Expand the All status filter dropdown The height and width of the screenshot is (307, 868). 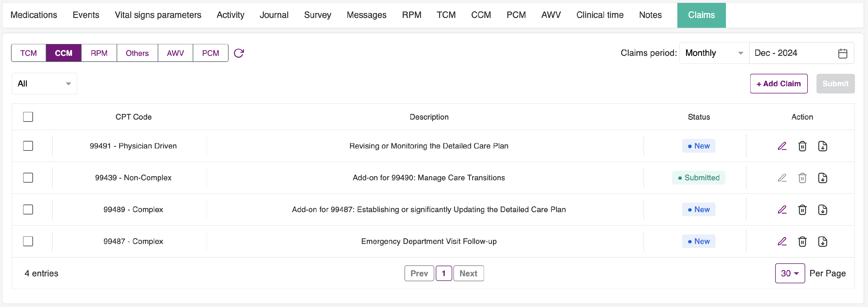pyautogui.click(x=44, y=84)
